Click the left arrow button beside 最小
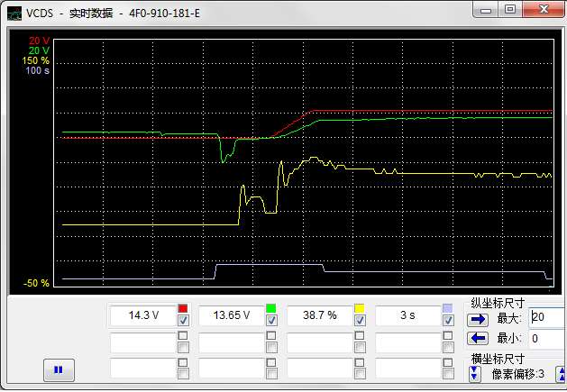This screenshot has height=392, width=567. click(478, 339)
